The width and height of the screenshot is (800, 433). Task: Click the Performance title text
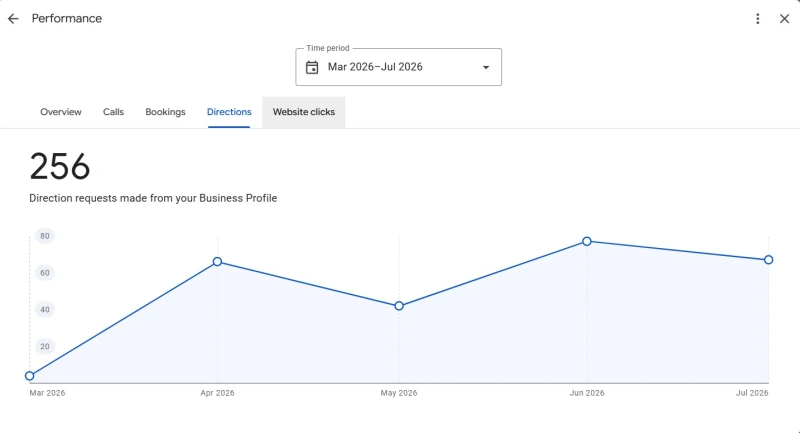pyautogui.click(x=67, y=18)
